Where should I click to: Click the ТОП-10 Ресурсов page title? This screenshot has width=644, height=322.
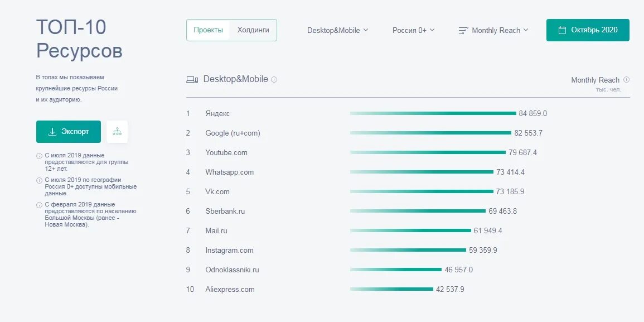(79, 39)
